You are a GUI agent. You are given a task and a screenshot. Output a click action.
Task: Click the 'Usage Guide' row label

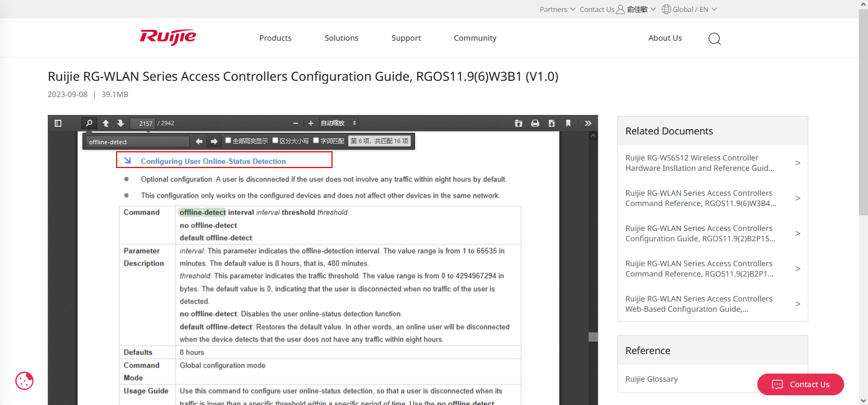(146, 391)
